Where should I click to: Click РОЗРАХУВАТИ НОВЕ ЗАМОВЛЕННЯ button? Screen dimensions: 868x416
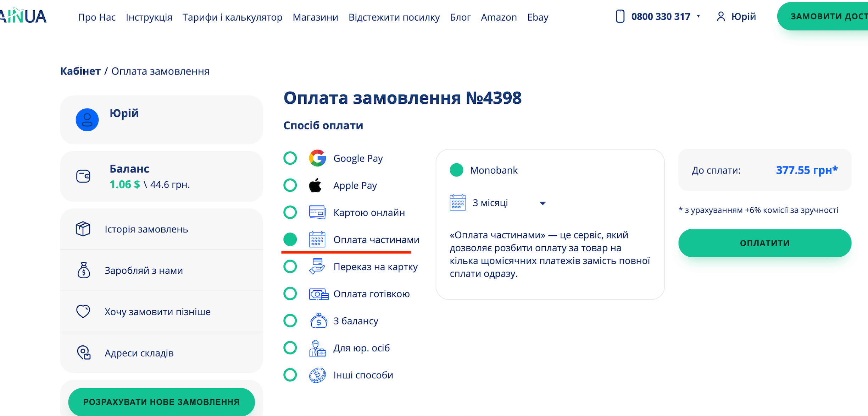(161, 402)
